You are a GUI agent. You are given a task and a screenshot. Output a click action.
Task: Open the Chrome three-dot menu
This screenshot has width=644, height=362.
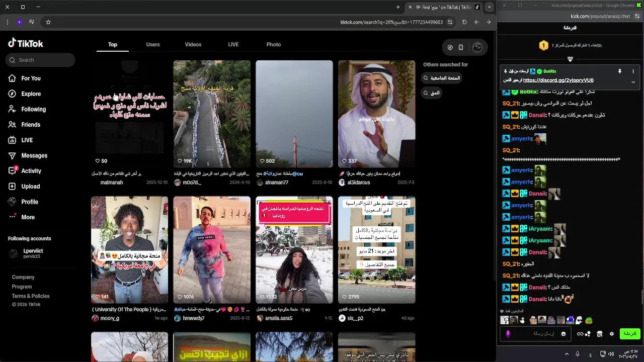pos(7,22)
